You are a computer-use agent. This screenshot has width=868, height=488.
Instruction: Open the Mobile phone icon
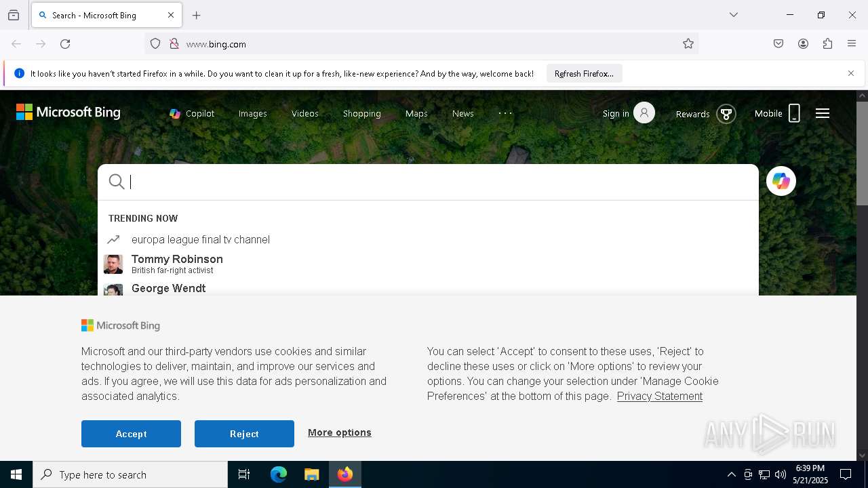(x=794, y=113)
